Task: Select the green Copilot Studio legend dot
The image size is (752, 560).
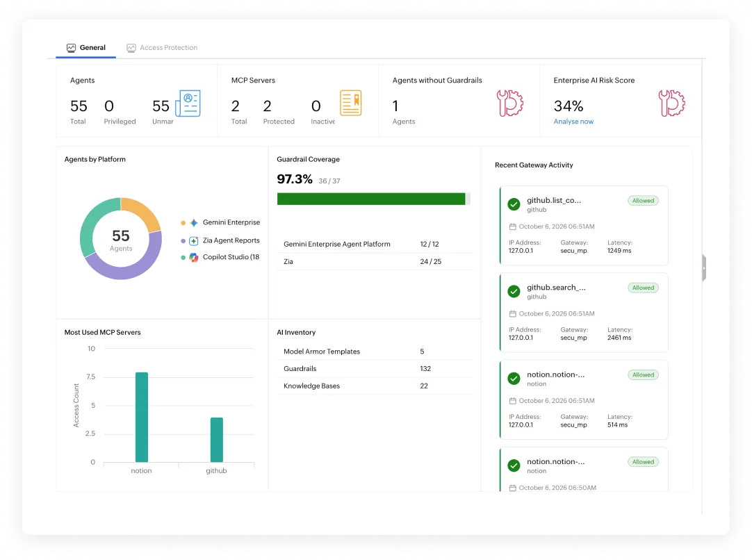Action: [183, 258]
